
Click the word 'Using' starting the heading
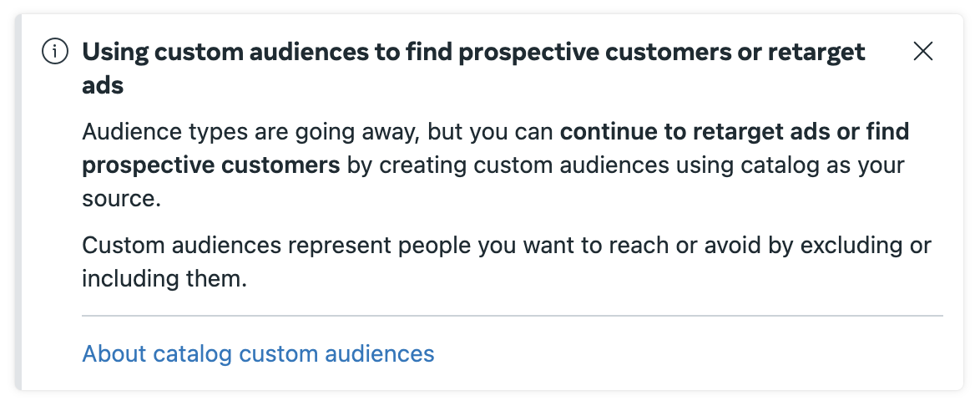click(x=116, y=52)
